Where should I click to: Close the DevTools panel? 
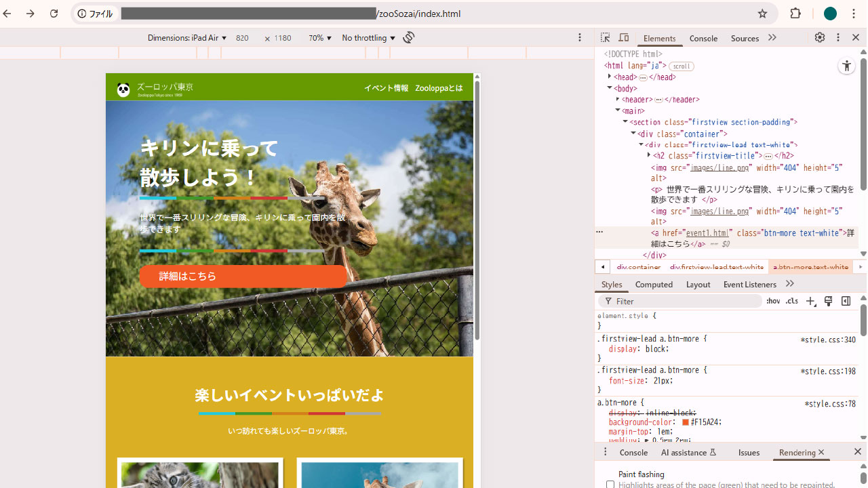pyautogui.click(x=856, y=38)
